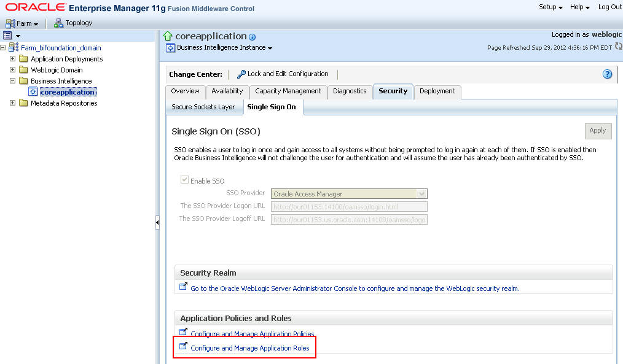Screen dimensions: 623x364
Task: Click external link icon beside Application Roles
Action: click(x=183, y=346)
